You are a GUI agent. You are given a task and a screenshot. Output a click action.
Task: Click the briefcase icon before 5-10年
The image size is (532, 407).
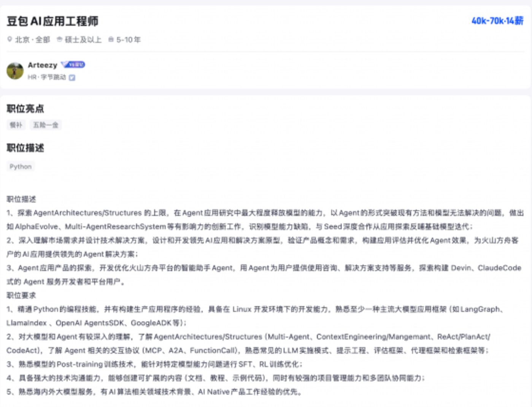[x=111, y=39]
